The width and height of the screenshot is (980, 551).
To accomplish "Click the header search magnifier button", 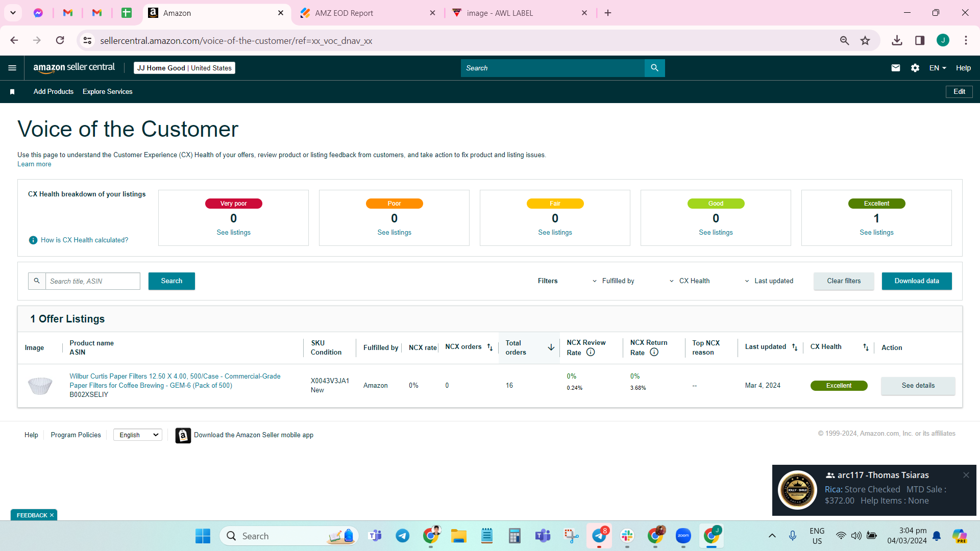I will (x=654, y=68).
